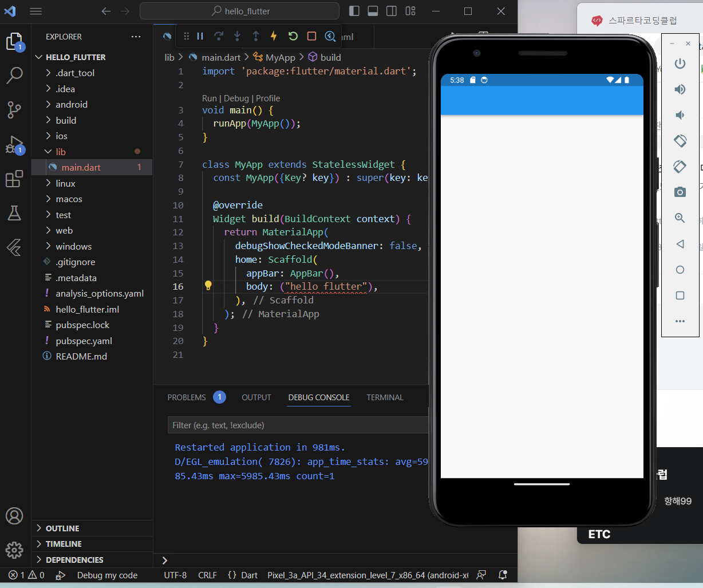Screen dimensions: 703x588
Task: Click the CRLF line ending indicator
Action: [207, 575]
